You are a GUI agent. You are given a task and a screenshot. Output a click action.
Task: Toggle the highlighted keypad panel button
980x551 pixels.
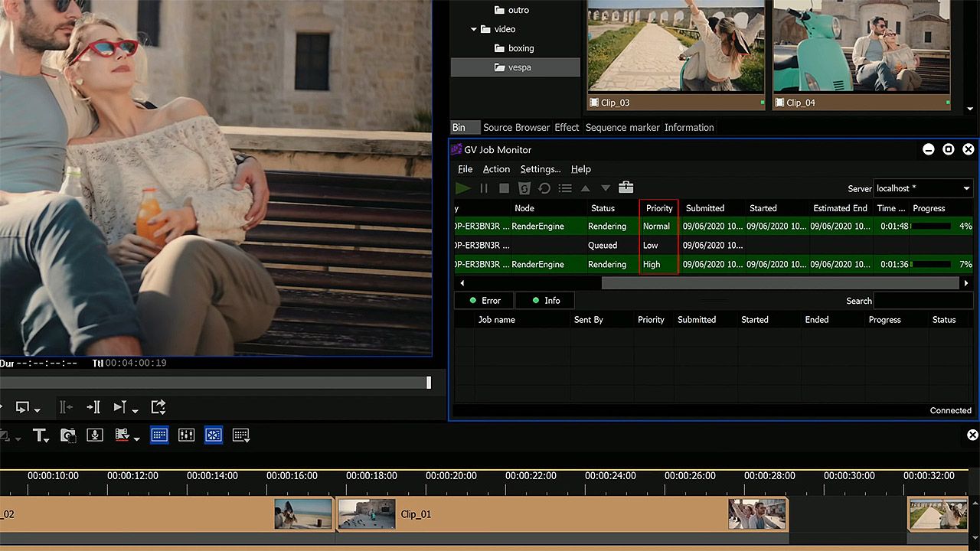coord(159,435)
